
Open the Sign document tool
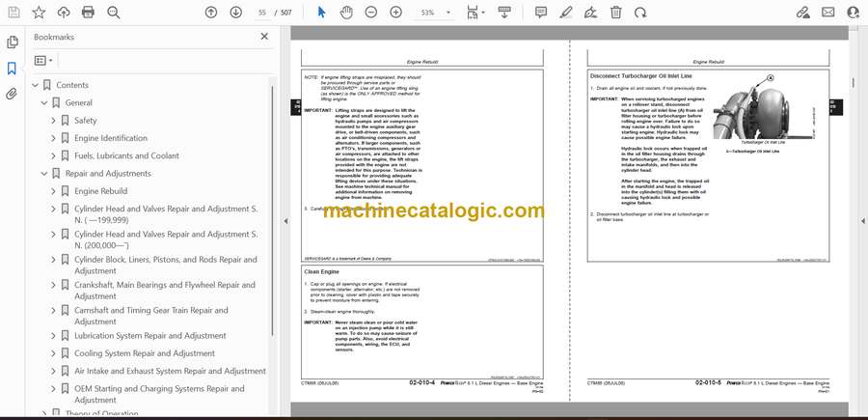[590, 13]
